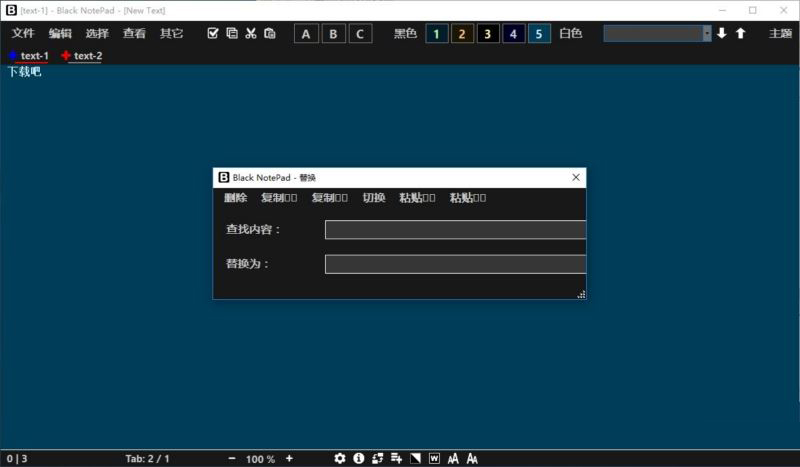Click the paste clipboard toolbar icon
Viewport: 800px width, 467px height.
(x=270, y=33)
